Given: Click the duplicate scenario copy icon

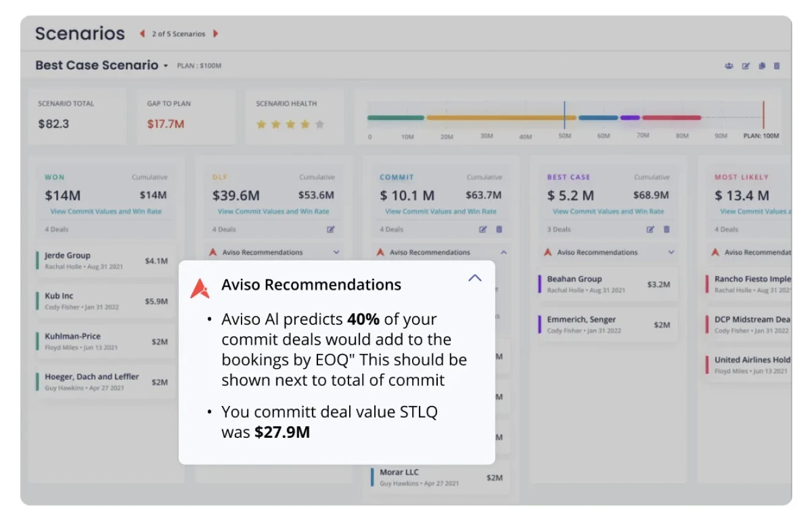Looking at the screenshot, I should click(x=762, y=66).
